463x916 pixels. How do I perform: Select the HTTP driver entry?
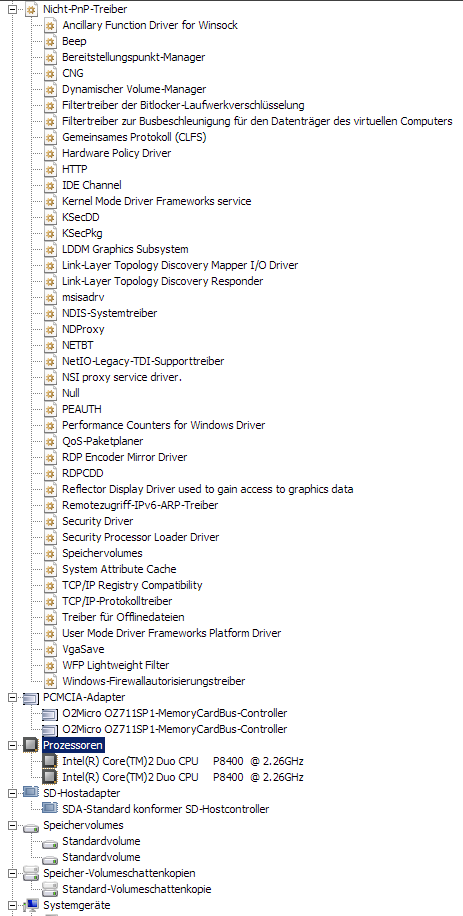click(x=75, y=169)
